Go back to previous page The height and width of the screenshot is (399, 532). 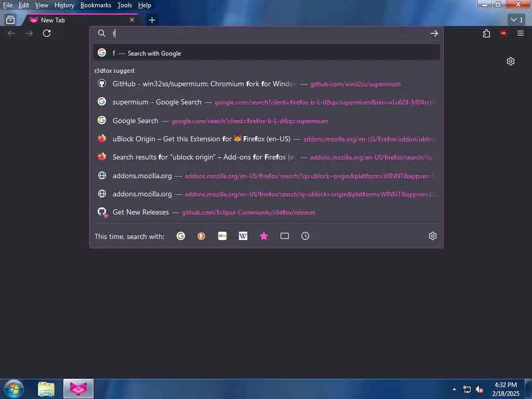(11, 33)
